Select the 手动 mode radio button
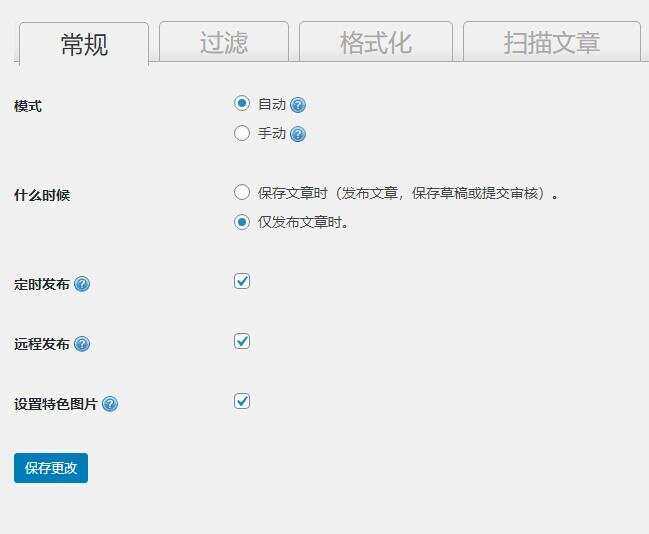The image size is (649, 534). [242, 133]
